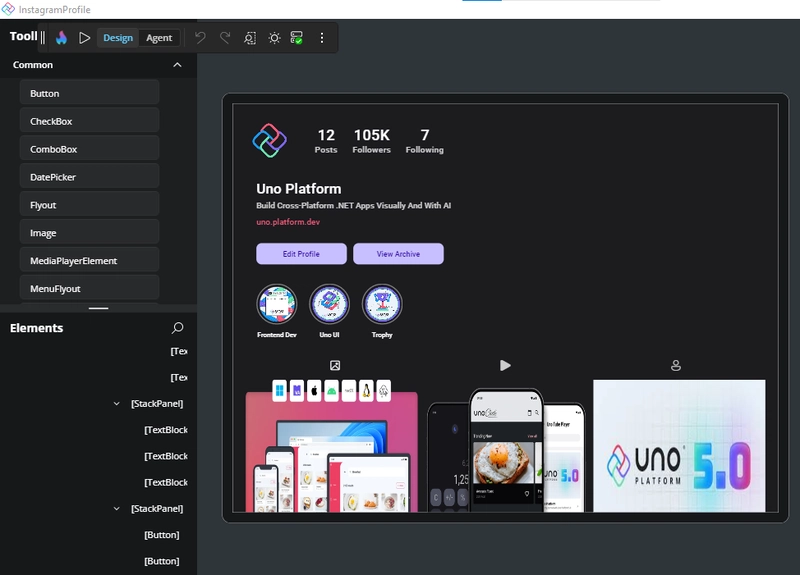Select MenuFlyout in the toolbox
Image resolution: width=800 pixels, height=575 pixels.
89,289
